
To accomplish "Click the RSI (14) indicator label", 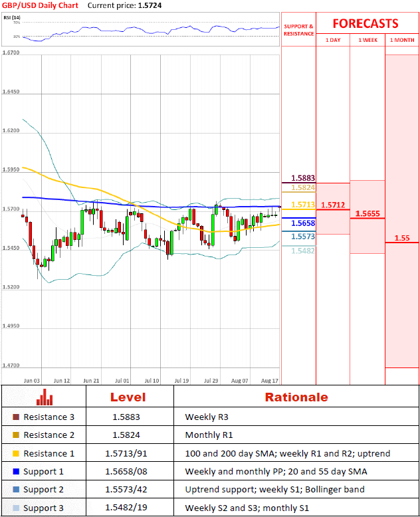I will point(12,17).
